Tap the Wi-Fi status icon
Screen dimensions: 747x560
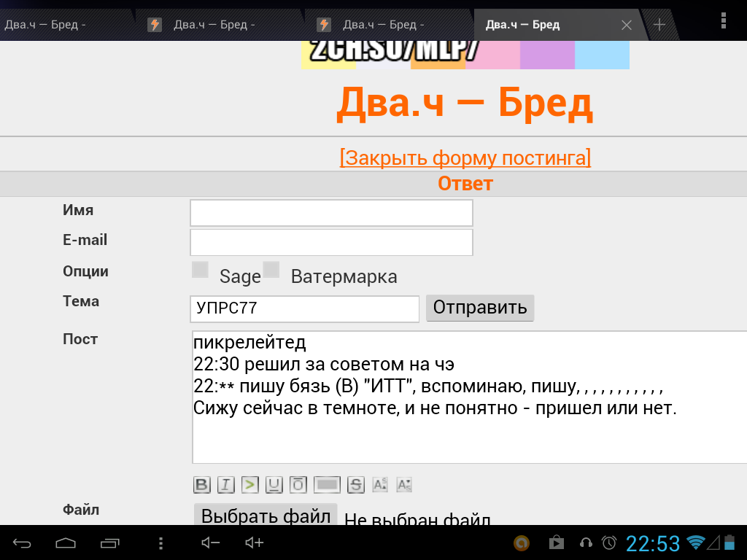[695, 542]
